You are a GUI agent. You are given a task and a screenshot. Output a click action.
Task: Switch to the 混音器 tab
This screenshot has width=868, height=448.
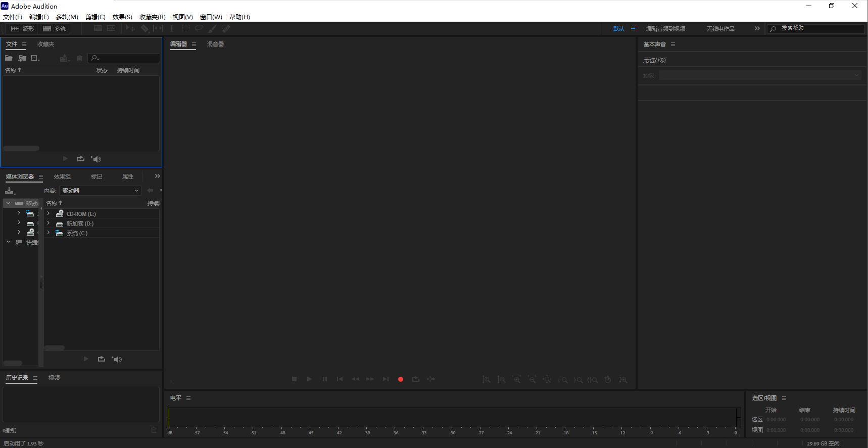click(x=215, y=44)
